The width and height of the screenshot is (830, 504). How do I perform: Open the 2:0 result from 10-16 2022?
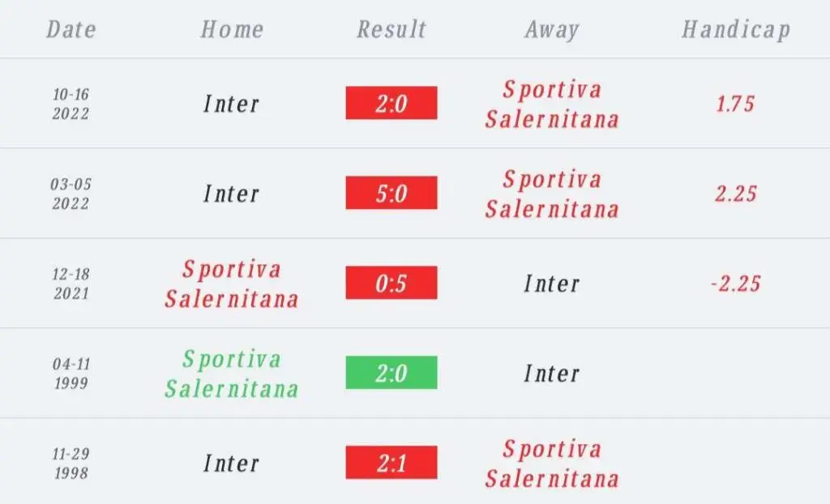[391, 103]
